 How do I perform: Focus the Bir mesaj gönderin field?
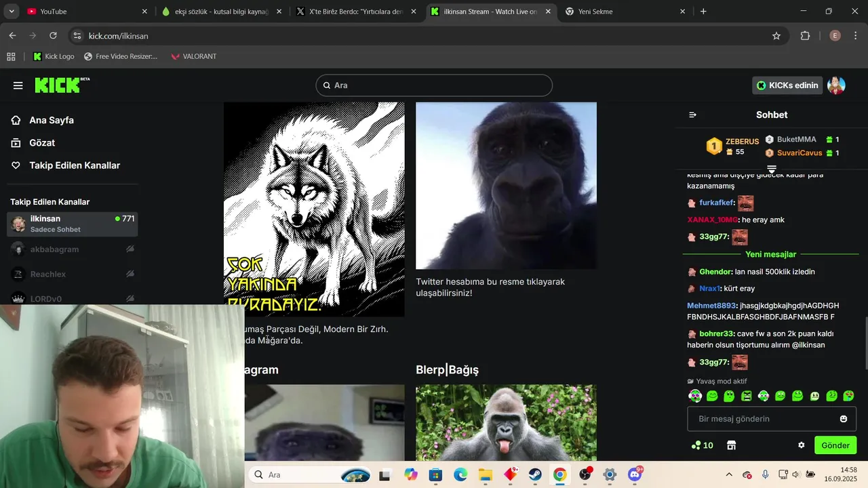(x=772, y=419)
